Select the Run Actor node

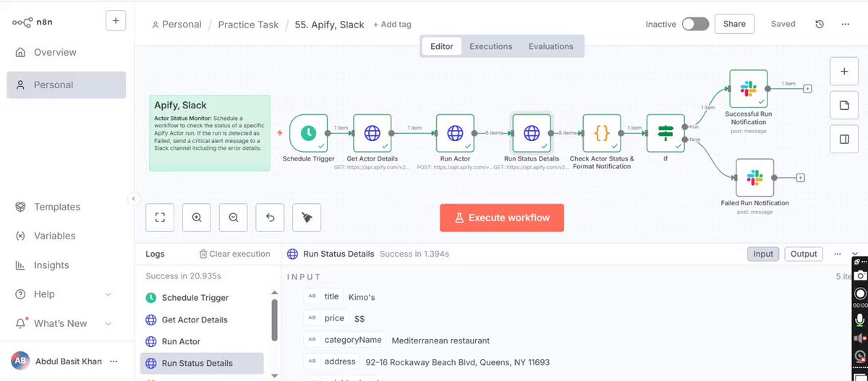coord(455,133)
